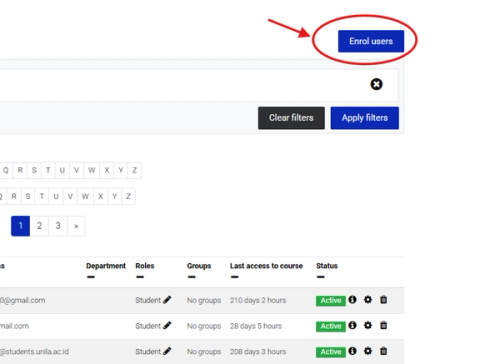Sort by Status column header

327,266
